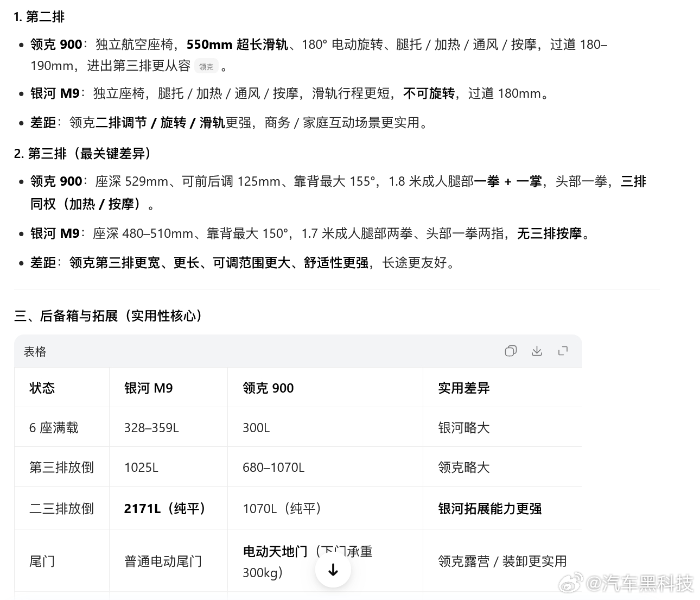Select the 领克略大 cell
This screenshot has height=600, width=700.
[464, 467]
